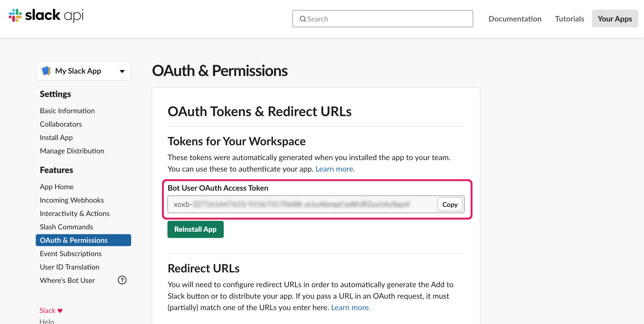Click the Slack API logo
This screenshot has height=324, width=644.
[46, 16]
